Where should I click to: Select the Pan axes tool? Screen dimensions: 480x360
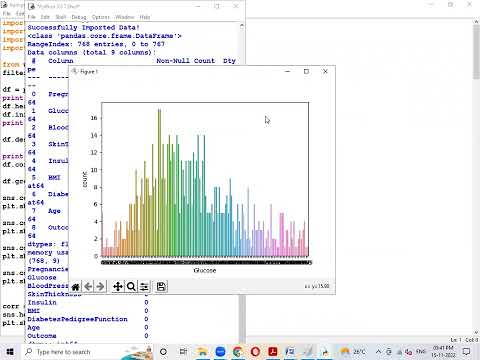(118, 287)
